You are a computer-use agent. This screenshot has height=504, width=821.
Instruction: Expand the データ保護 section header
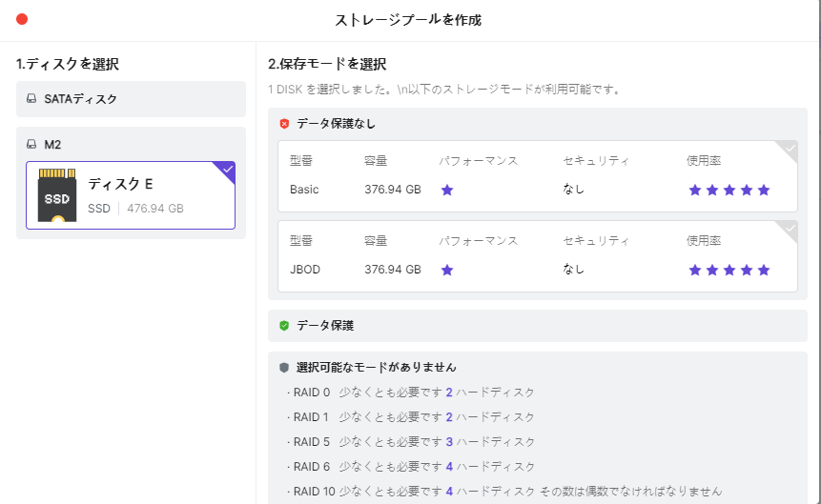[x=537, y=326]
